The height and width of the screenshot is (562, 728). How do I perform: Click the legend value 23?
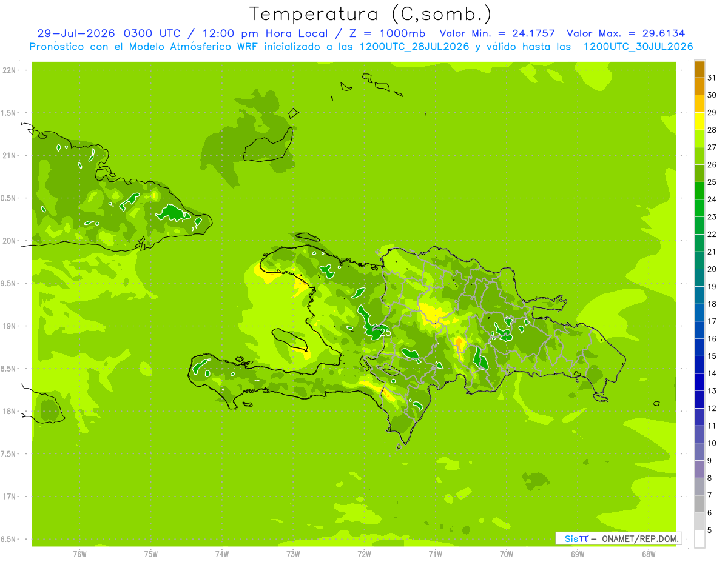pos(712,217)
